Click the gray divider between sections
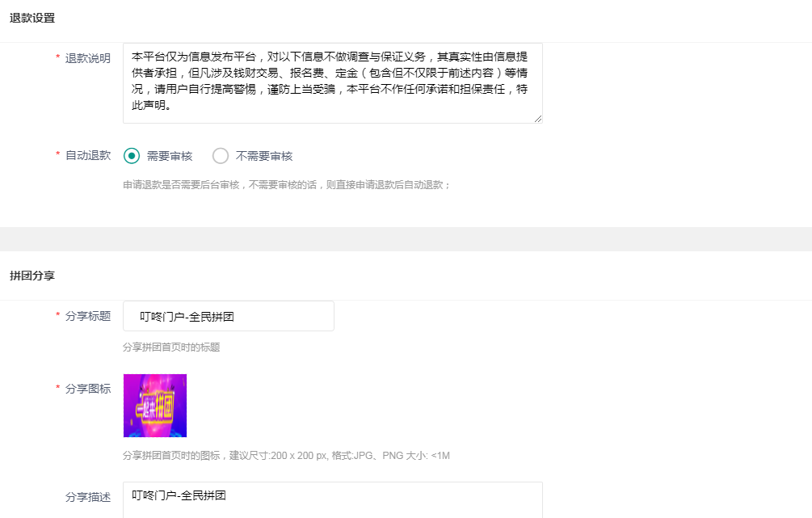The image size is (812, 518). pos(406,239)
